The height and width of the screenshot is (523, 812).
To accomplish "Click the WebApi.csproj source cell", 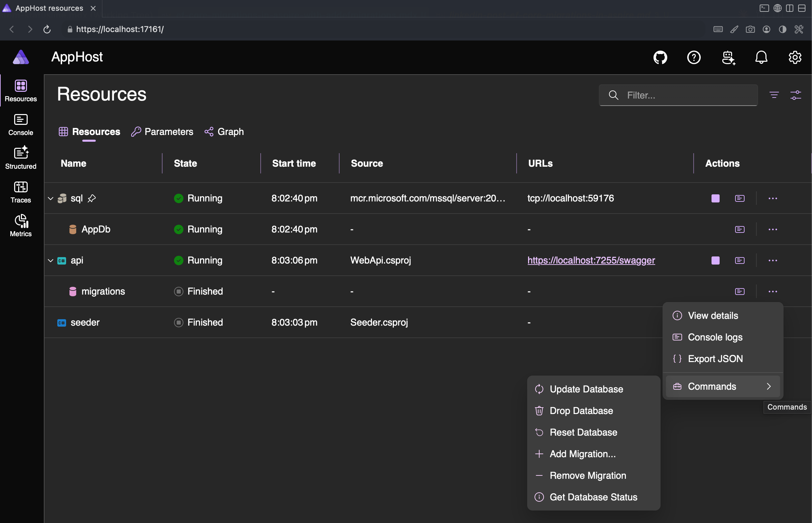I will coord(380,260).
